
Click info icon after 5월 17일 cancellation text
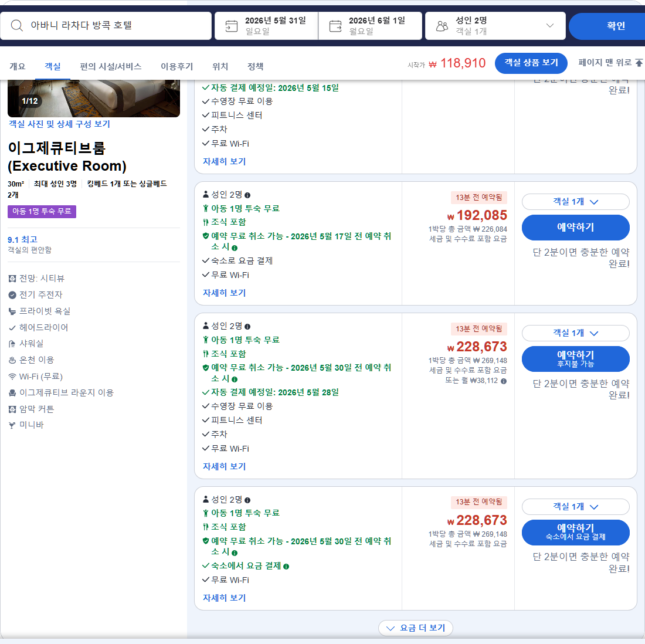click(235, 248)
